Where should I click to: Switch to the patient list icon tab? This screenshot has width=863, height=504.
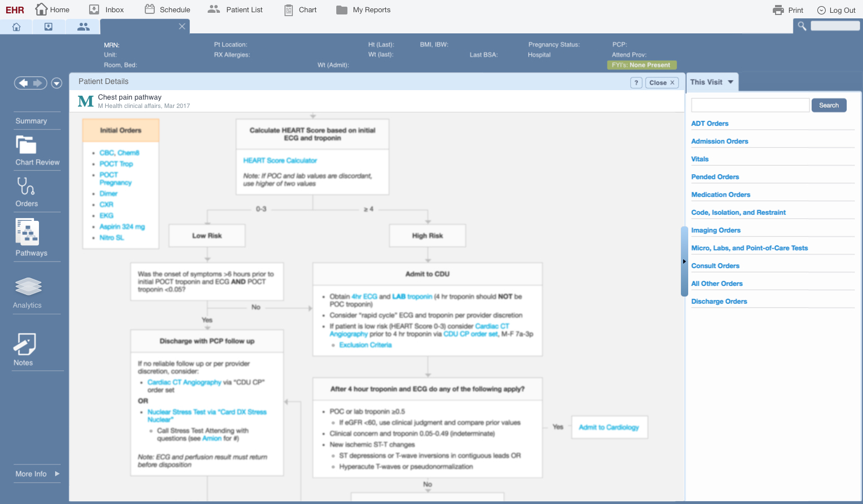tap(84, 27)
